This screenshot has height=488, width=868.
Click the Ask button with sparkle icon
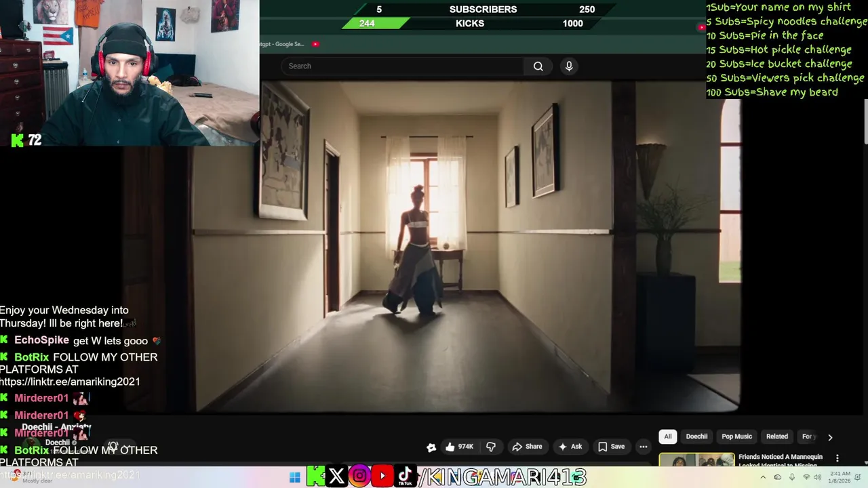click(x=570, y=447)
